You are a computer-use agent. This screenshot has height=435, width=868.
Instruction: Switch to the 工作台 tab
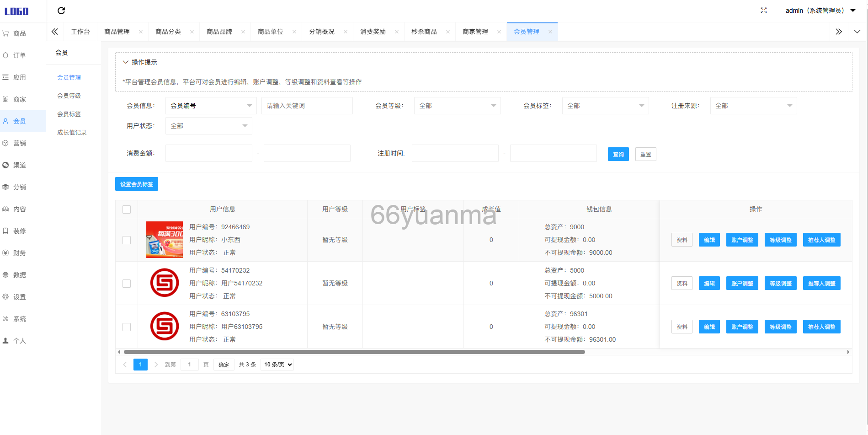pyautogui.click(x=80, y=32)
